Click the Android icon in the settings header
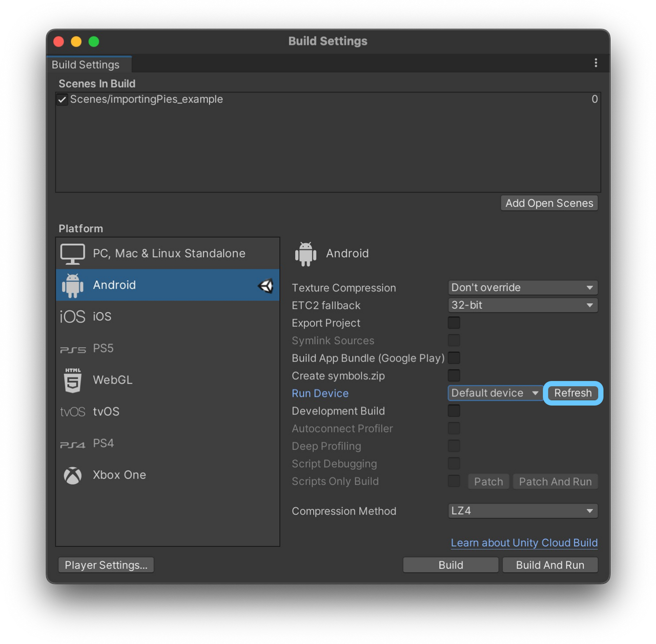This screenshot has width=656, height=644. [306, 254]
